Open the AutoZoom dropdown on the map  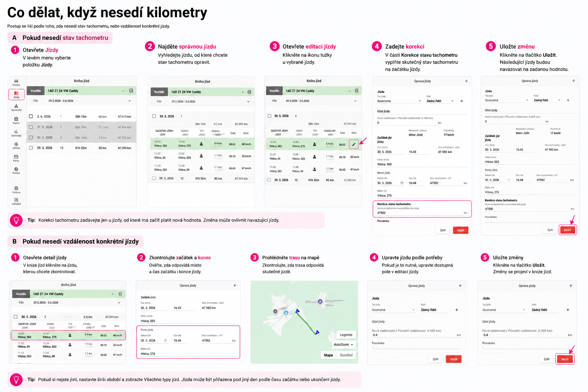tap(343, 345)
